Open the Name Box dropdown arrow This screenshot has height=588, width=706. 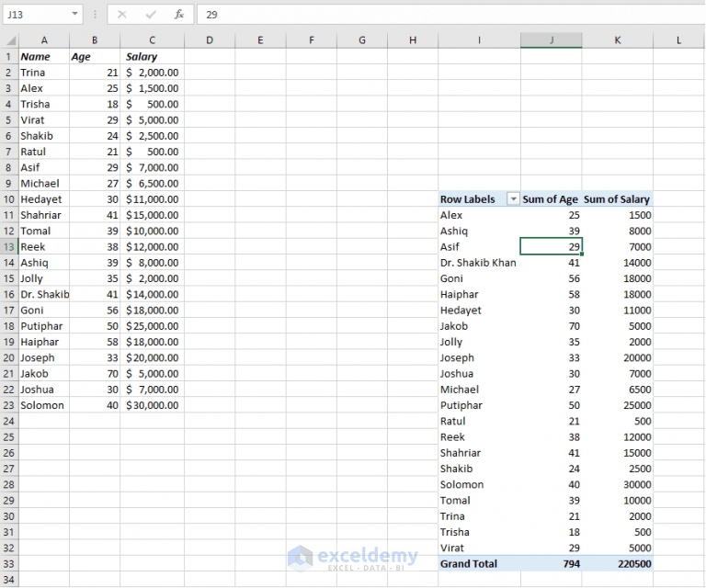(74, 15)
